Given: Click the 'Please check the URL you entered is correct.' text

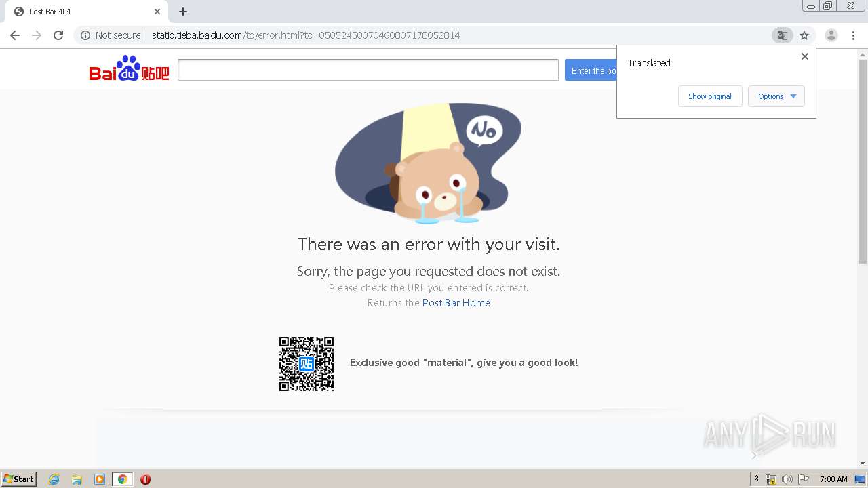Looking at the screenshot, I should (x=429, y=288).
